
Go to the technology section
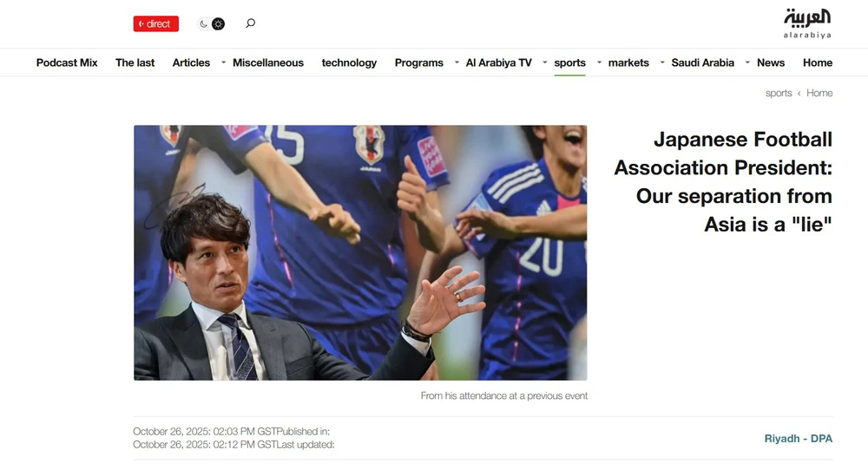(x=349, y=62)
